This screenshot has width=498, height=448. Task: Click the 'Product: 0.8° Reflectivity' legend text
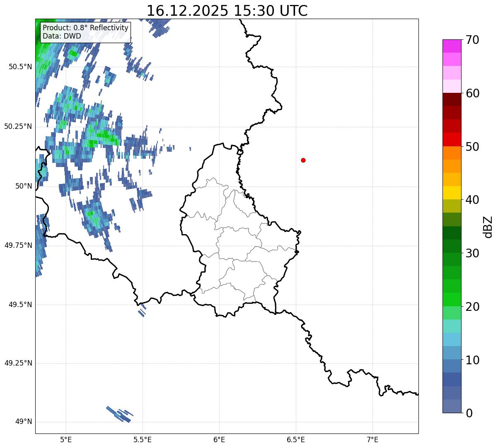click(x=86, y=28)
